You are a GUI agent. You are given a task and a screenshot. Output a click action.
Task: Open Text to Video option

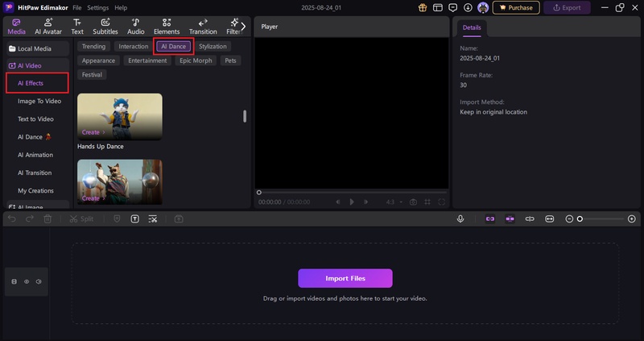tap(35, 119)
